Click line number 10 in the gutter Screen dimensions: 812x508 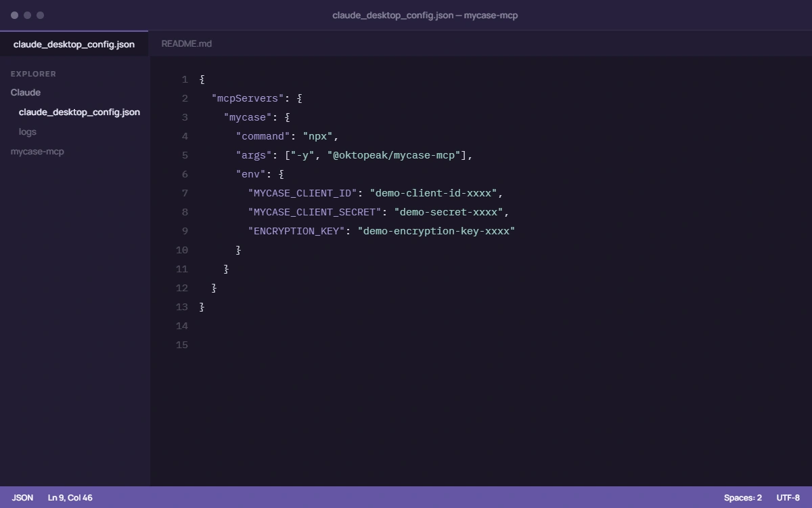182,250
